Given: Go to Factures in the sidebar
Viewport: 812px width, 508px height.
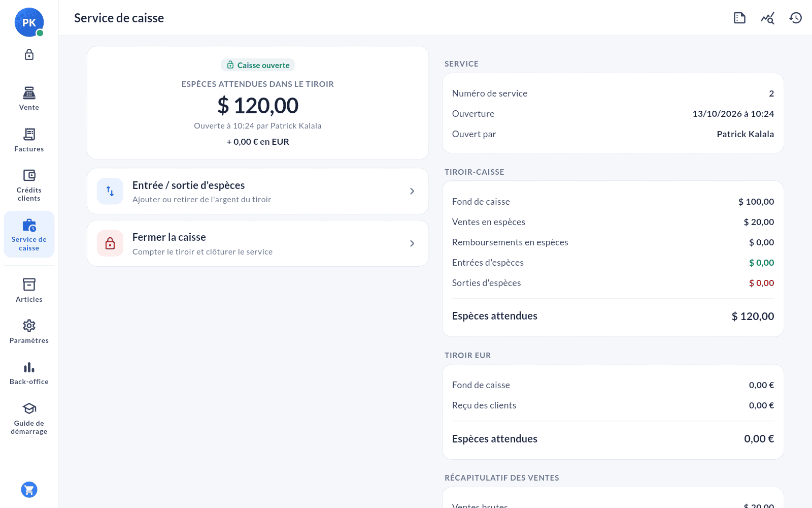Looking at the screenshot, I should click(x=29, y=140).
